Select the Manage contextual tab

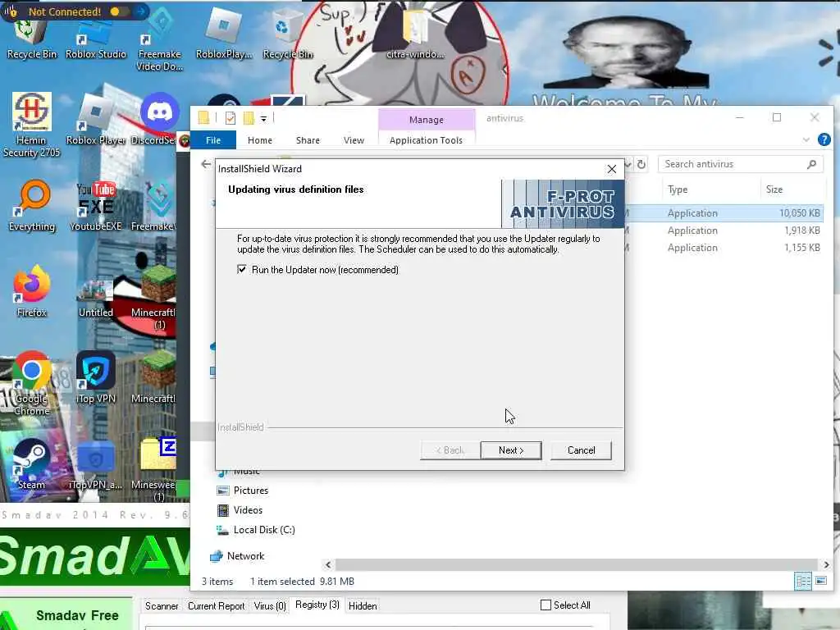coord(427,120)
